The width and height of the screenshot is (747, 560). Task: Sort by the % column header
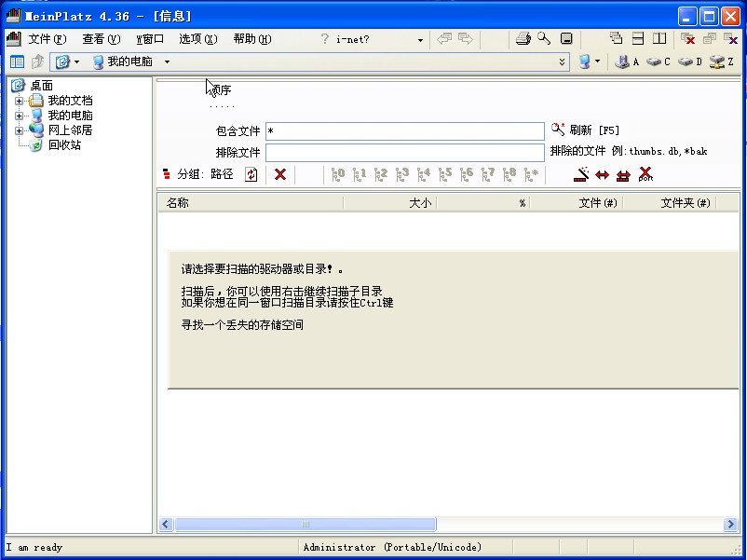(x=483, y=203)
